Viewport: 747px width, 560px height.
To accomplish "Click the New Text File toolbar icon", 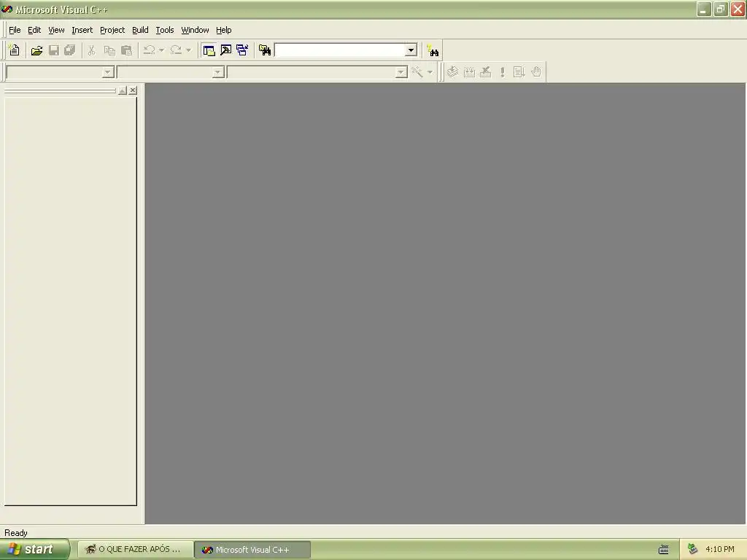I will [15, 50].
